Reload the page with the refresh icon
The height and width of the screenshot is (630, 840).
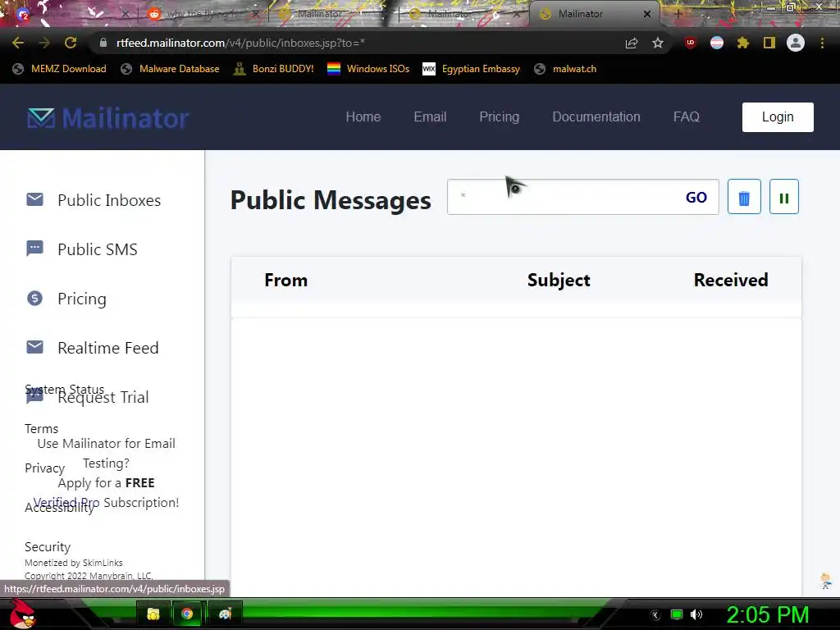click(71, 43)
